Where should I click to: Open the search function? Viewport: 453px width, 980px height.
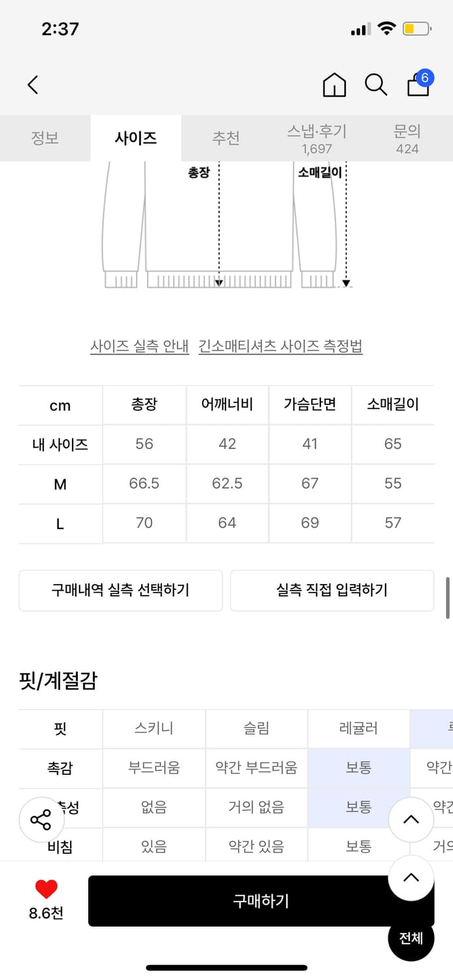(x=377, y=85)
